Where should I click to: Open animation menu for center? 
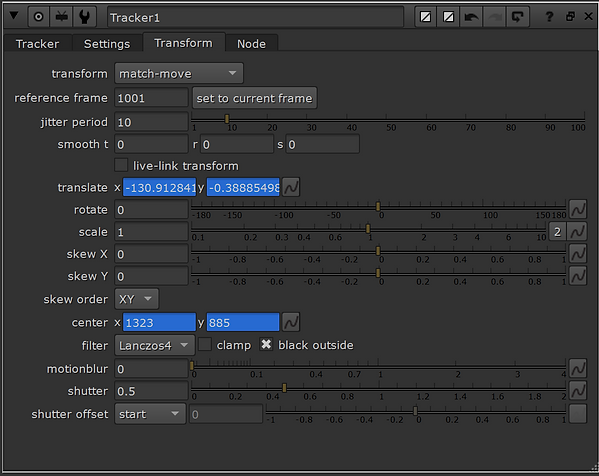pos(291,322)
